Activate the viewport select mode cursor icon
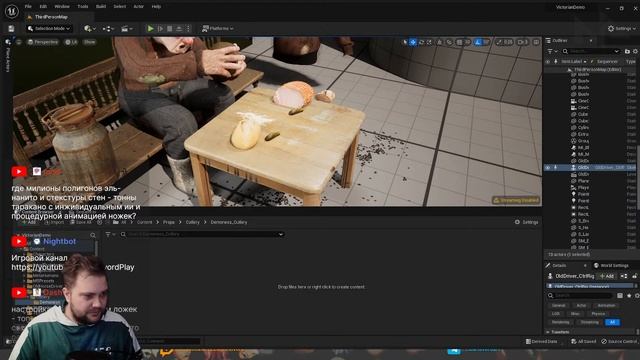Image resolution: width=640 pixels, height=360 pixels. pyautogui.click(x=405, y=42)
